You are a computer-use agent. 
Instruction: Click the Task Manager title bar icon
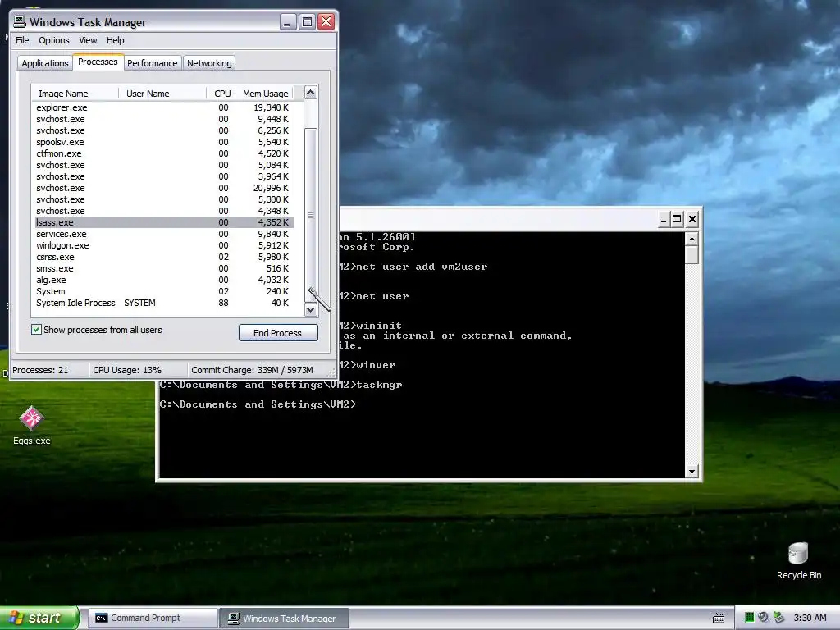pyautogui.click(x=20, y=21)
